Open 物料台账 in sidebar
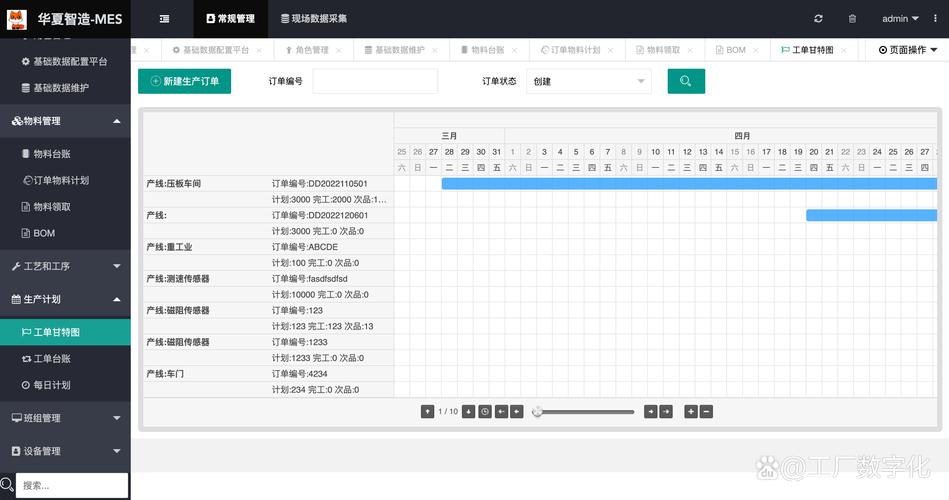This screenshot has width=949, height=500. [65, 154]
